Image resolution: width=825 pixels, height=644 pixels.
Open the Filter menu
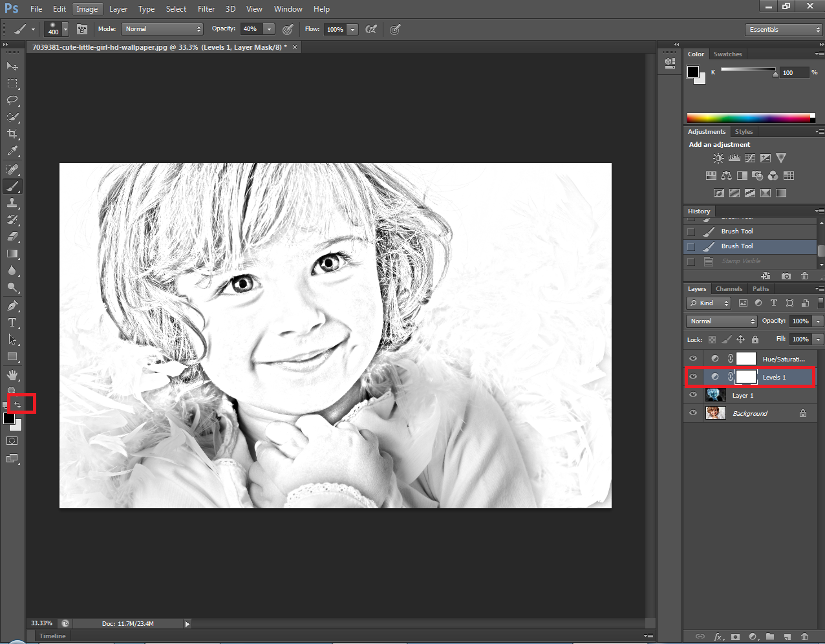pyautogui.click(x=206, y=9)
